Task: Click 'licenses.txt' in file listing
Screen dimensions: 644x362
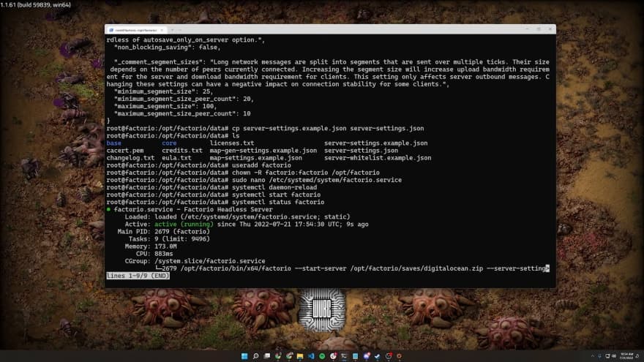Action: click(x=232, y=143)
